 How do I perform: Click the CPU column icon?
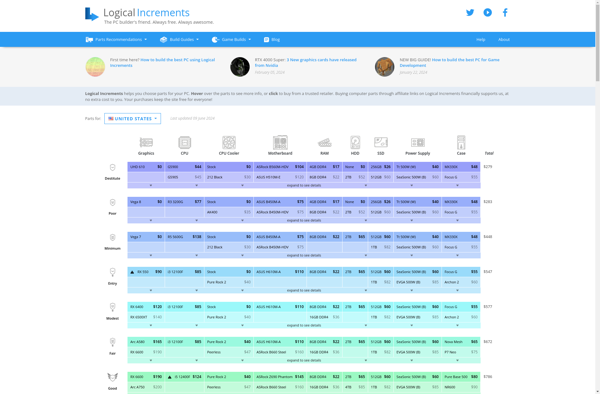(184, 143)
